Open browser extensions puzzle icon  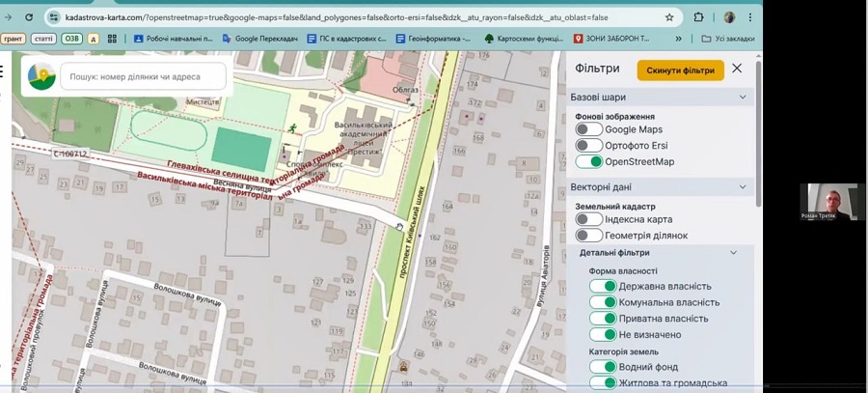pos(699,17)
